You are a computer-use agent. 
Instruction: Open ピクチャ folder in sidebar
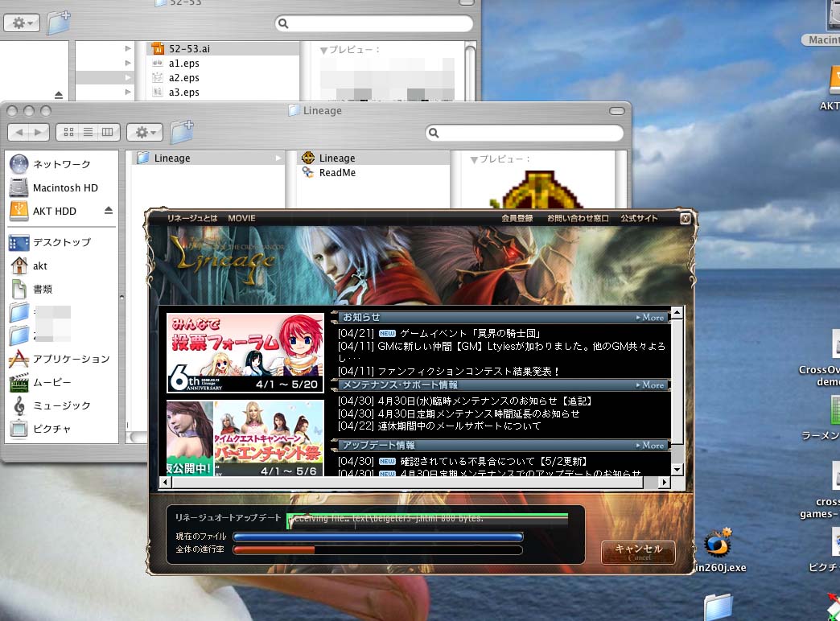[x=40, y=429]
